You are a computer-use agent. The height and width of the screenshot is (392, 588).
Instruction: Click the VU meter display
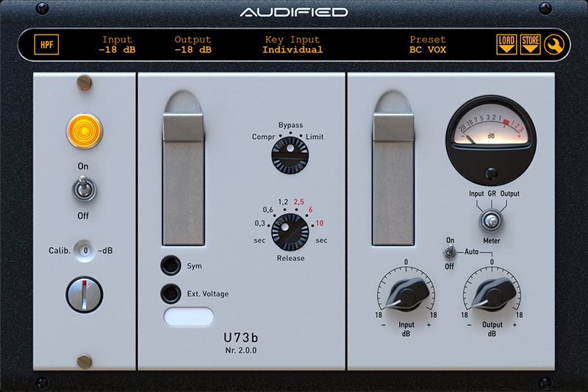pos(491,140)
